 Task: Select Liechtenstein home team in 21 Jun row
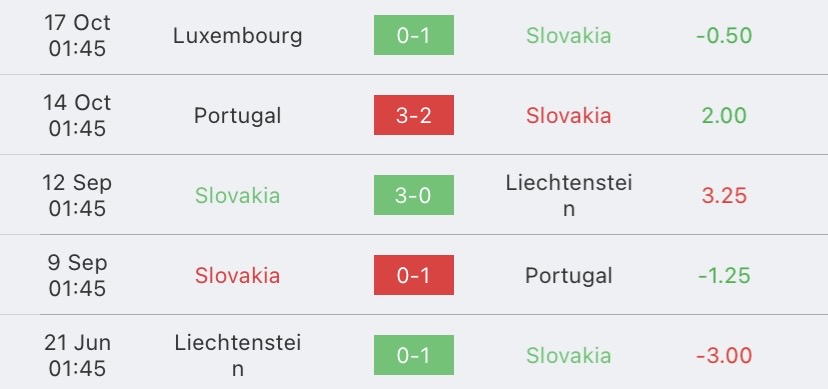[x=238, y=356]
